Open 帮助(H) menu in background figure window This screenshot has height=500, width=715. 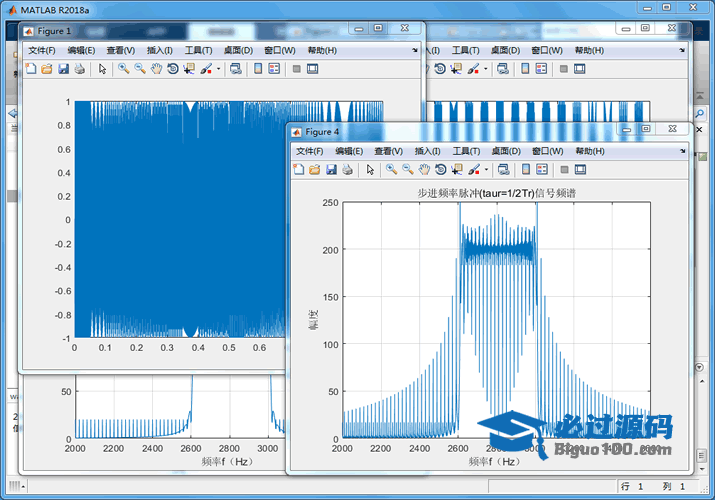[589, 51]
